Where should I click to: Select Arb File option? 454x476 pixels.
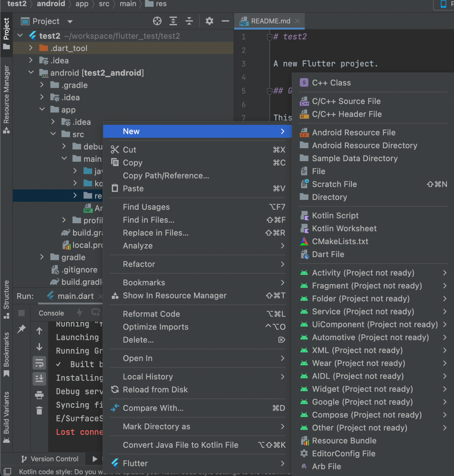coord(373,466)
